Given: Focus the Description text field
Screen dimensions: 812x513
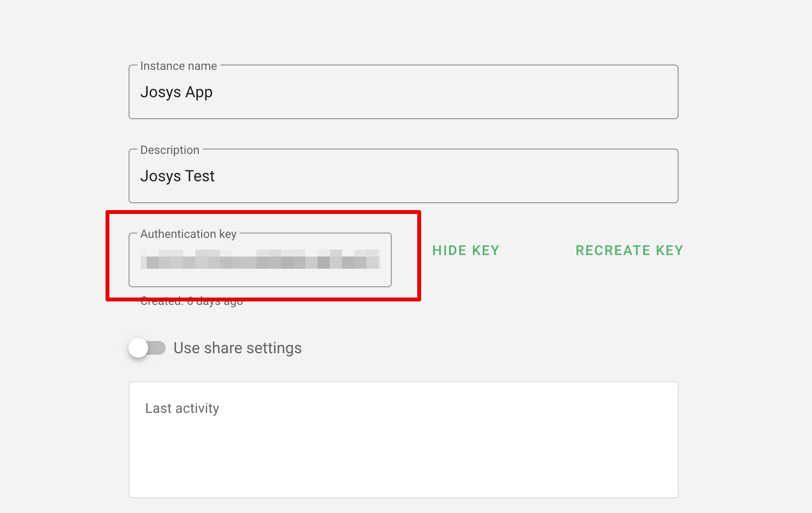Looking at the screenshot, I should 403,176.
